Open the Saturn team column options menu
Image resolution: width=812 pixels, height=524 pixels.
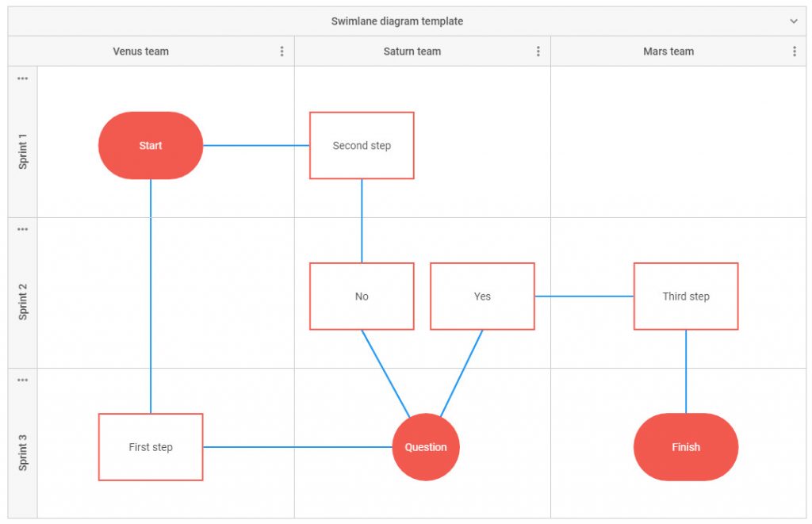click(x=538, y=51)
